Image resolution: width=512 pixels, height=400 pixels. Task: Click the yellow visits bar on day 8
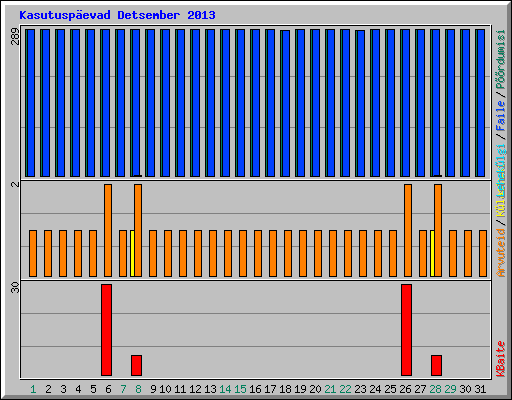(x=132, y=253)
